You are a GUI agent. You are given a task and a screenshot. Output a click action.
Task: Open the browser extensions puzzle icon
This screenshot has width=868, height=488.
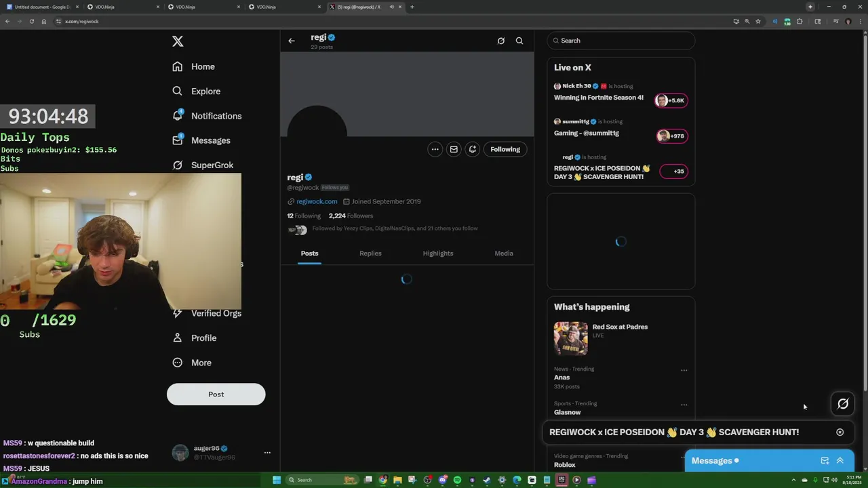point(800,21)
